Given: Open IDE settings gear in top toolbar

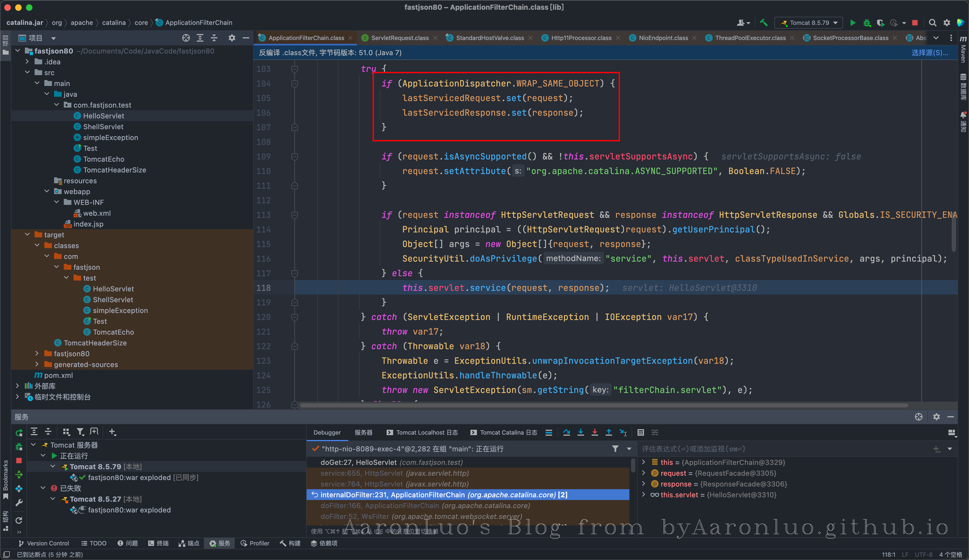Looking at the screenshot, I should tap(947, 23).
